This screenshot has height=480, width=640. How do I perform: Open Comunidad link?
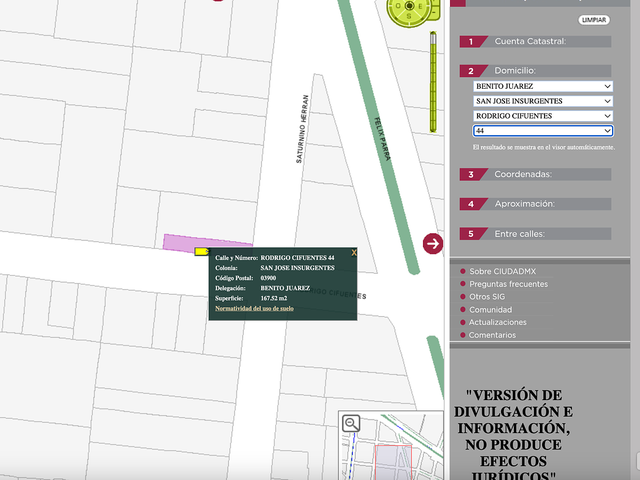(x=490, y=310)
